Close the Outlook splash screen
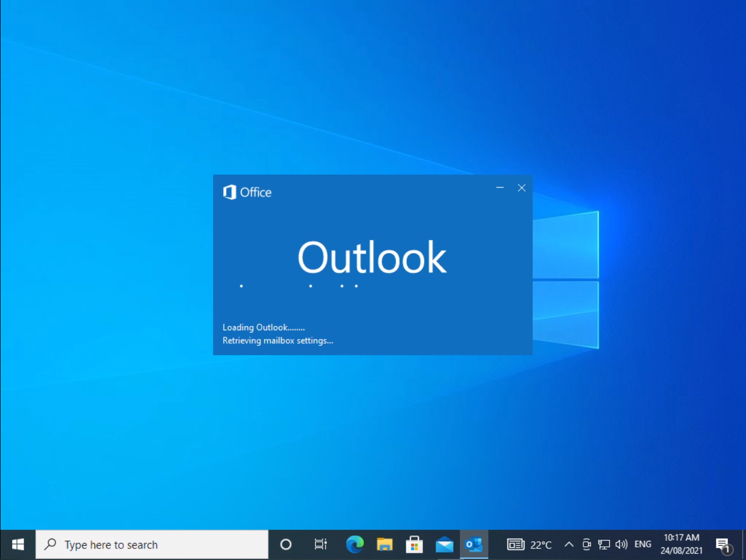 coord(522,188)
